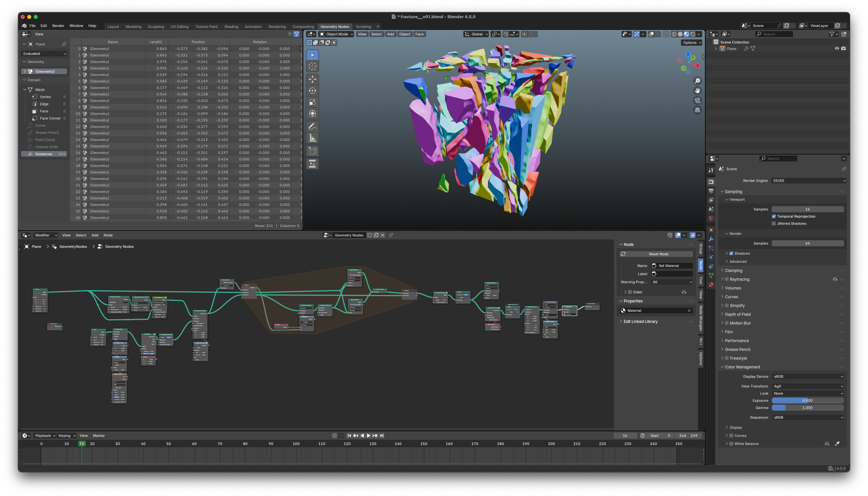This screenshot has height=496, width=868.
Task: Select the Scale tool
Action: (x=313, y=102)
